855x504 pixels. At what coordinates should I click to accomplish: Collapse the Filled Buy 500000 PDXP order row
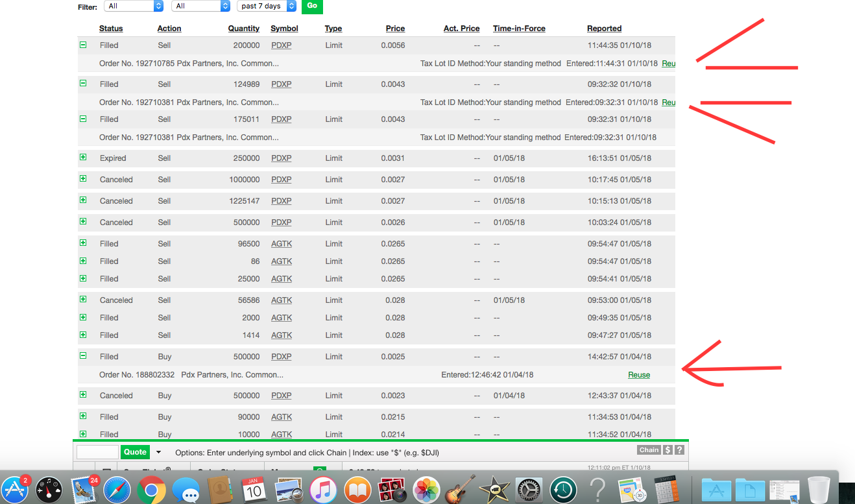click(83, 356)
